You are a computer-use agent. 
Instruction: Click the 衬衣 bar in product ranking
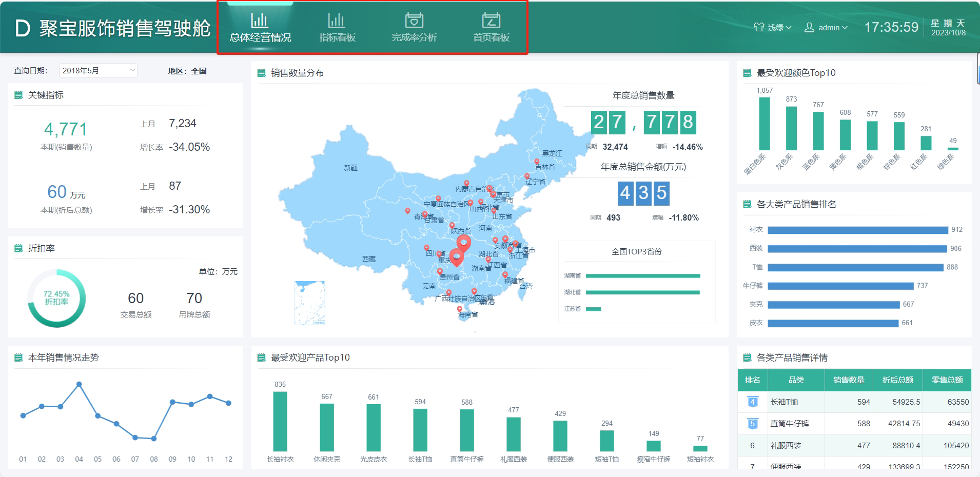pos(858,230)
